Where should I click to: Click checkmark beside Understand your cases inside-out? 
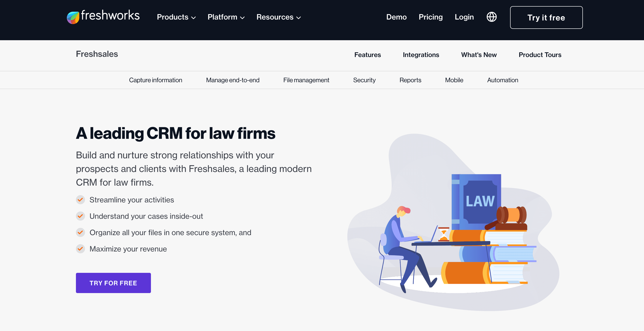tap(80, 216)
